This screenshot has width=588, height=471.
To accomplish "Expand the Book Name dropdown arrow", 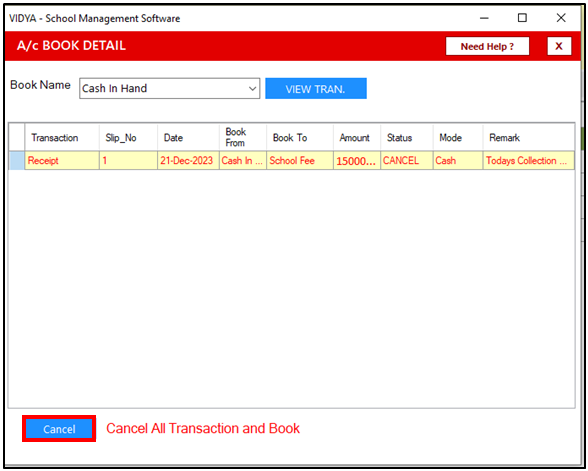I will pos(252,88).
